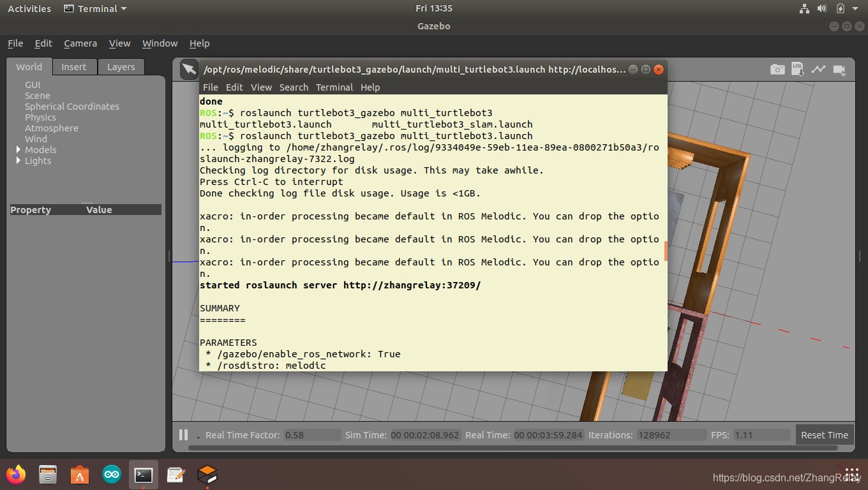Select Physics in world tree
This screenshot has height=490, width=868.
pyautogui.click(x=40, y=117)
